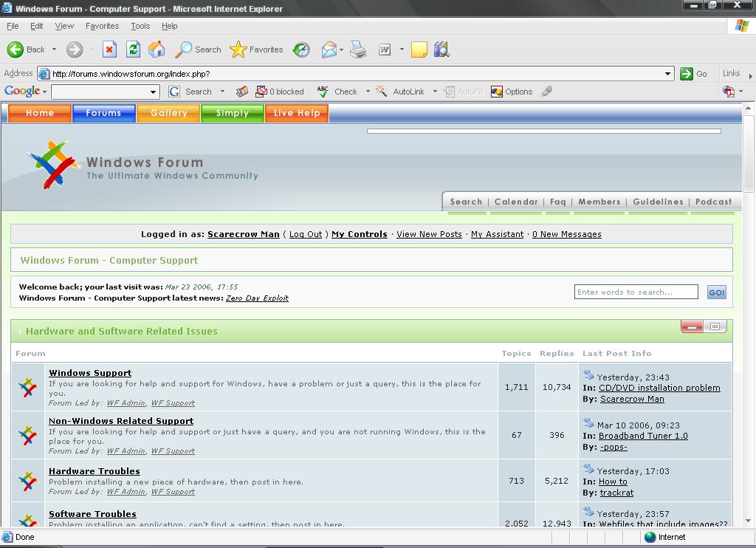Open the Research books icon

[x=441, y=49]
